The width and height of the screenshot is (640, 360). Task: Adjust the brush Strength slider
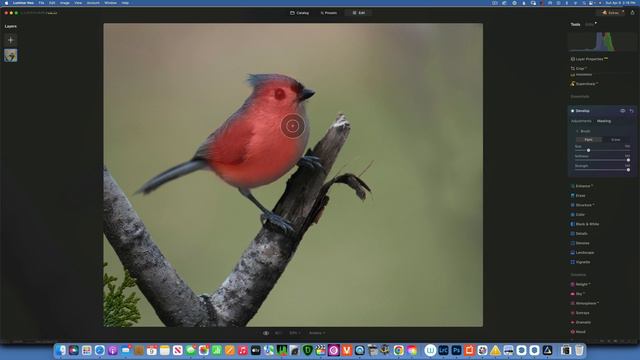(x=602, y=170)
